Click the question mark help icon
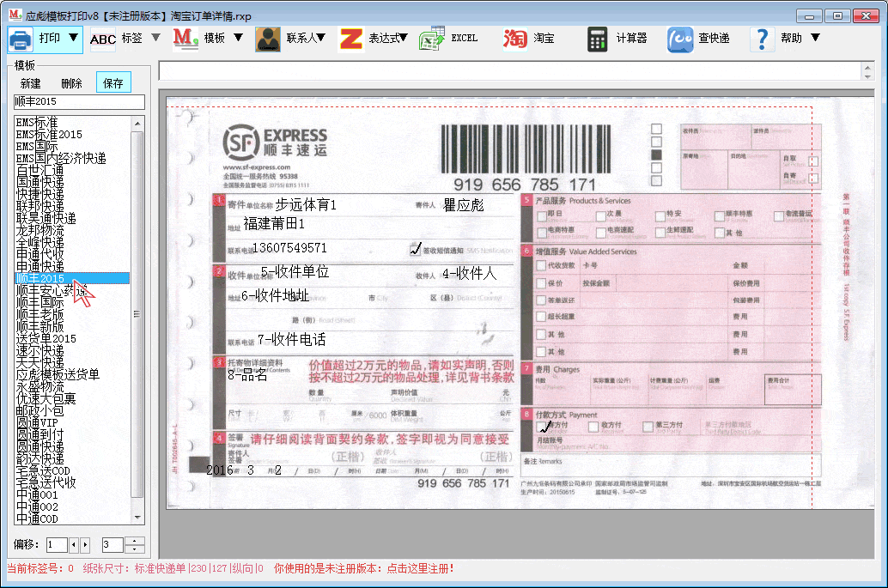The width and height of the screenshot is (888, 588). tap(763, 39)
